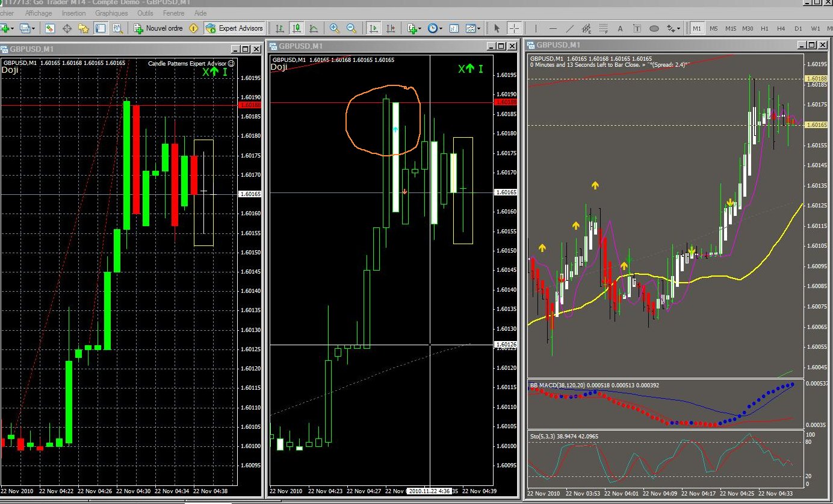Open the Graphiques menu
The image size is (833, 504).
[x=111, y=13]
